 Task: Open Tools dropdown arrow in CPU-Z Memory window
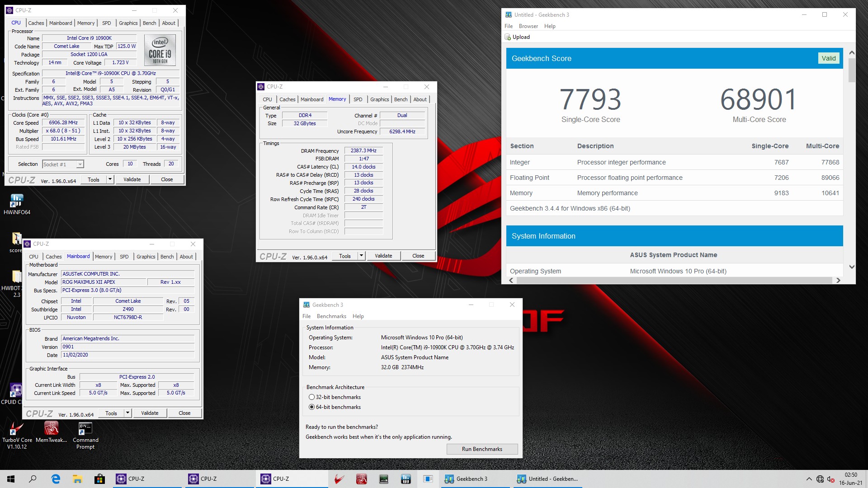click(361, 256)
